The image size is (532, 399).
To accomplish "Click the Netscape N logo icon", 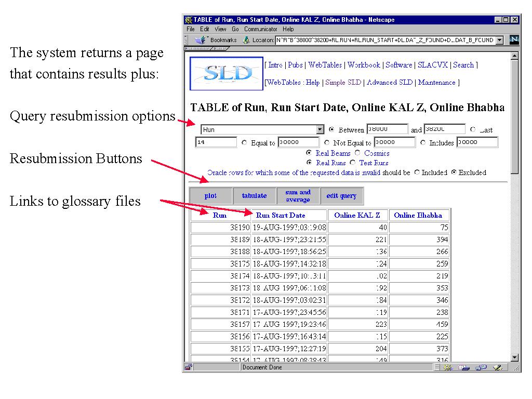I will click(514, 40).
